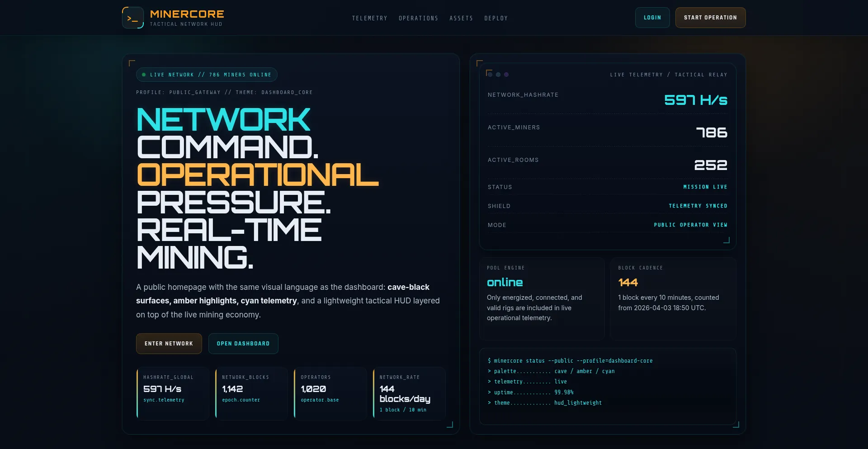This screenshot has height=449, width=868.
Task: Go to the Assets nav item
Action: pyautogui.click(x=461, y=18)
